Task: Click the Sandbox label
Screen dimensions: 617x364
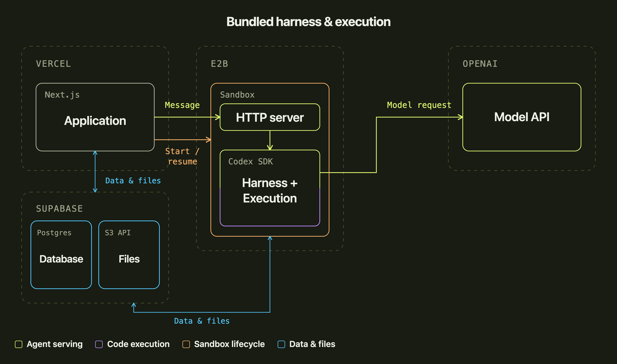Action: [x=237, y=95]
